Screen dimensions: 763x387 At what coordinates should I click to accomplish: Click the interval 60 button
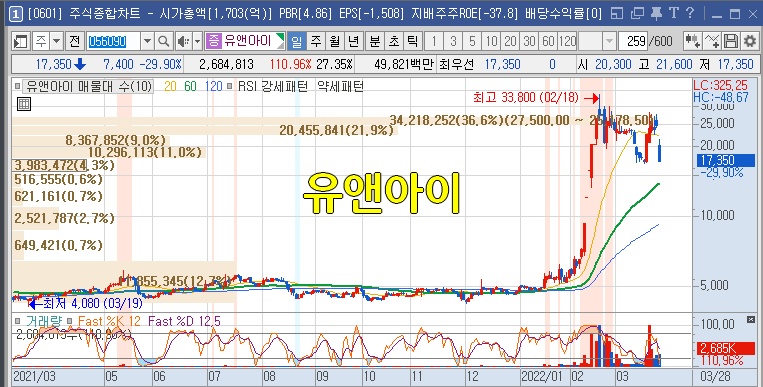click(548, 41)
